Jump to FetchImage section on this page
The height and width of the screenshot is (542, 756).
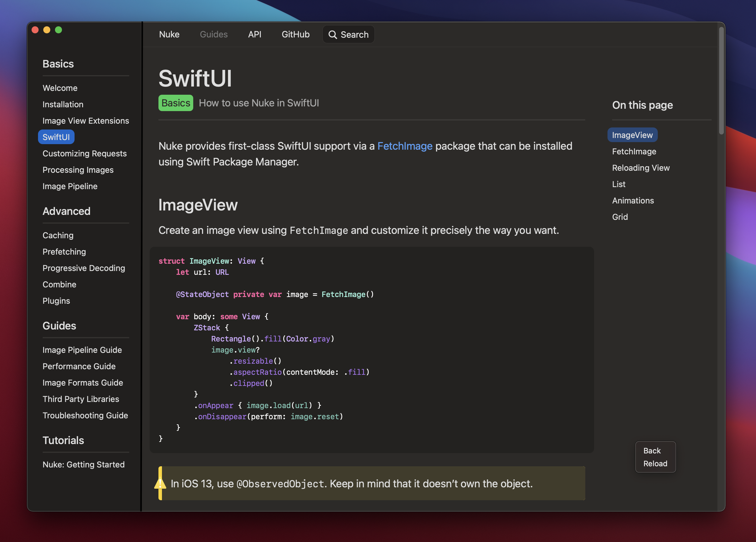pos(634,151)
